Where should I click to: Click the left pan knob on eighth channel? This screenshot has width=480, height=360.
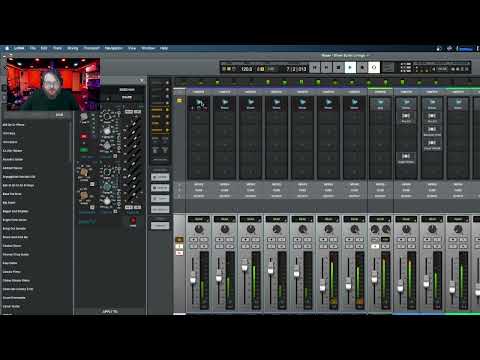(375, 229)
